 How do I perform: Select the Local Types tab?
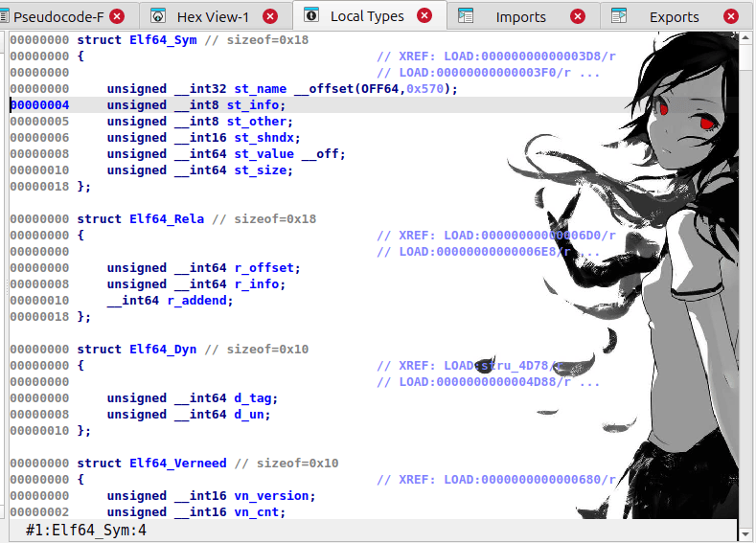click(367, 16)
